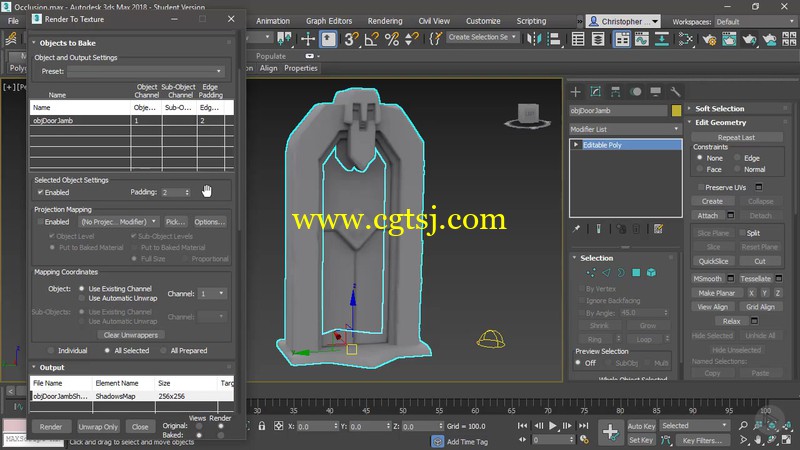Toggle the Ribbon display icon
The image size is (800, 450).
pos(622,39)
